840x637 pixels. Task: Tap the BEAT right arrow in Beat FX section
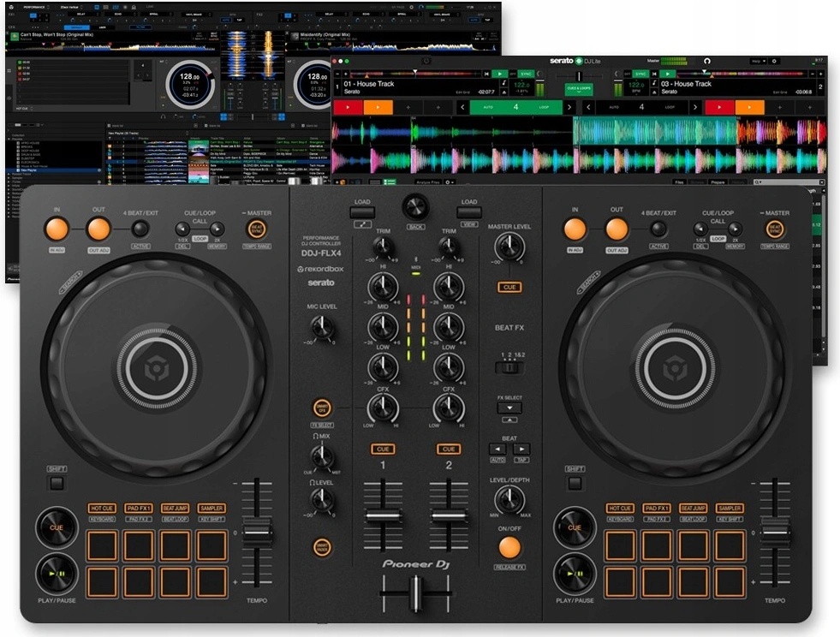pyautogui.click(x=521, y=449)
